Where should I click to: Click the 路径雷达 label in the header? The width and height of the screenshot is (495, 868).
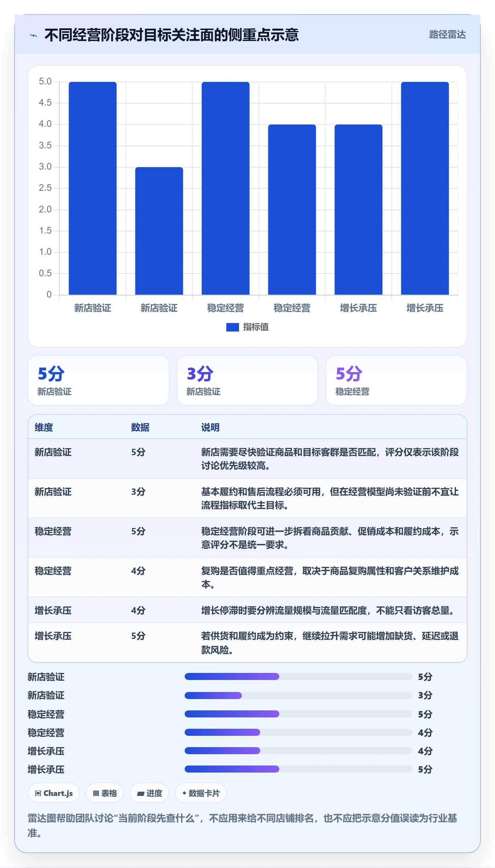pyautogui.click(x=447, y=34)
